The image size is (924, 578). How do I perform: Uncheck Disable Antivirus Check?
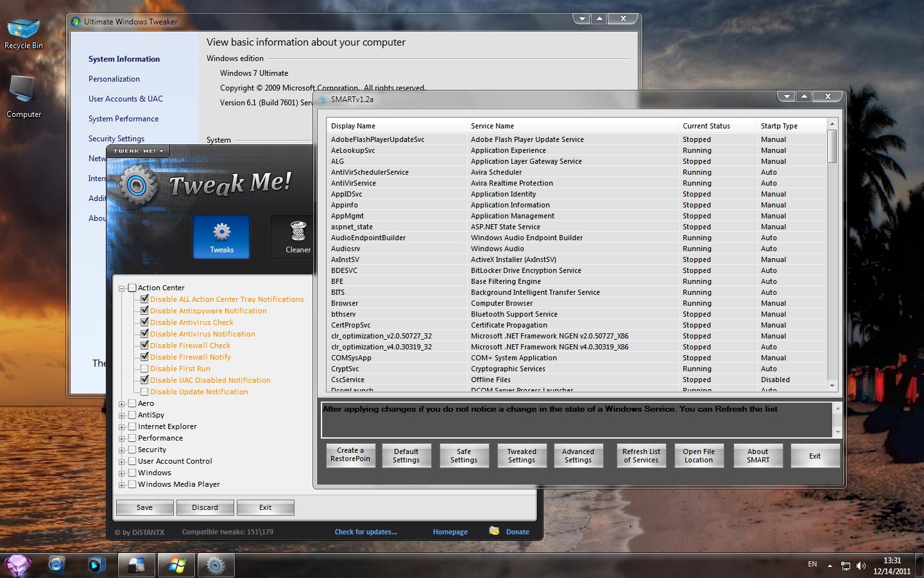click(144, 322)
